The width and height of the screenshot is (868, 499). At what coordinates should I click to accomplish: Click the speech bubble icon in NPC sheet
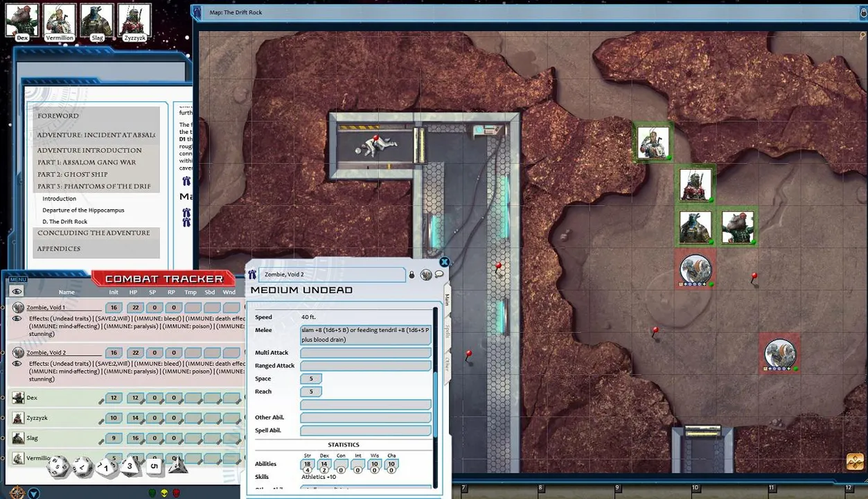[x=439, y=274]
